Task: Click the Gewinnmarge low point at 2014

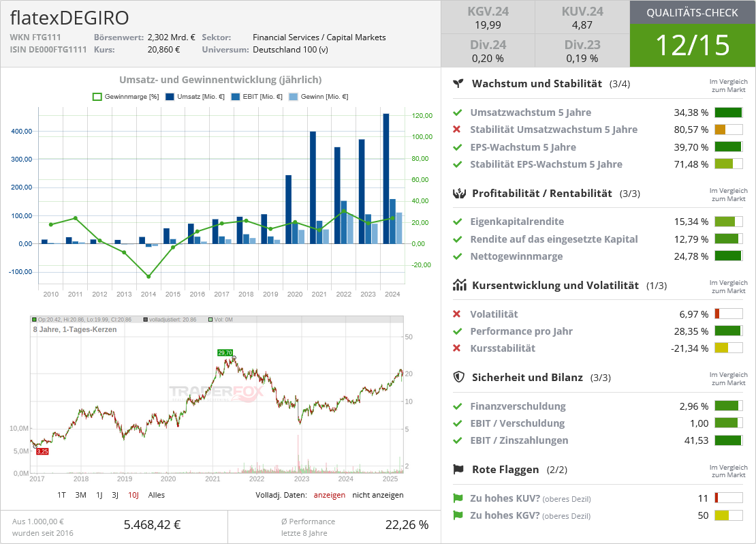Action: tap(148, 277)
